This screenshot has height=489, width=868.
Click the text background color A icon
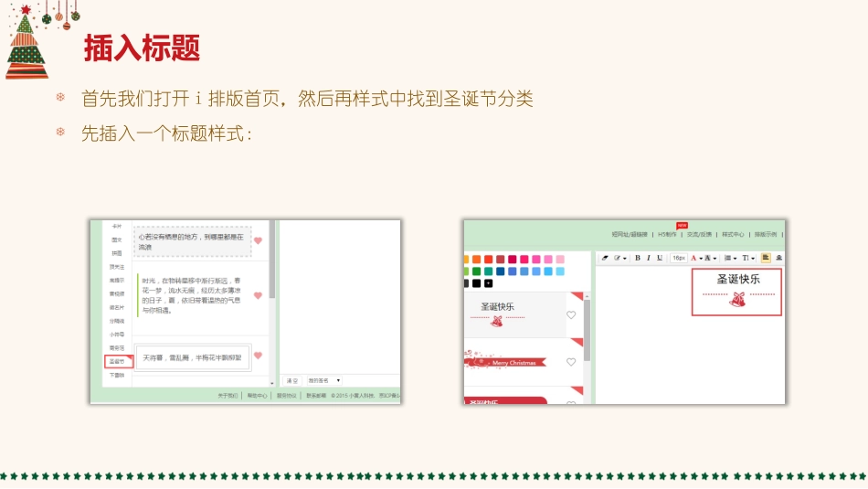pos(707,258)
